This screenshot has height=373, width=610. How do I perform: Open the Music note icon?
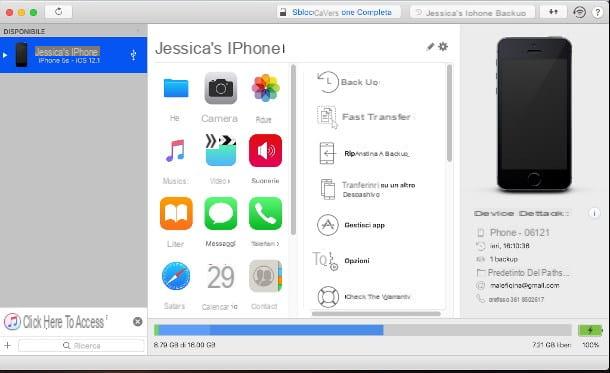(175, 151)
